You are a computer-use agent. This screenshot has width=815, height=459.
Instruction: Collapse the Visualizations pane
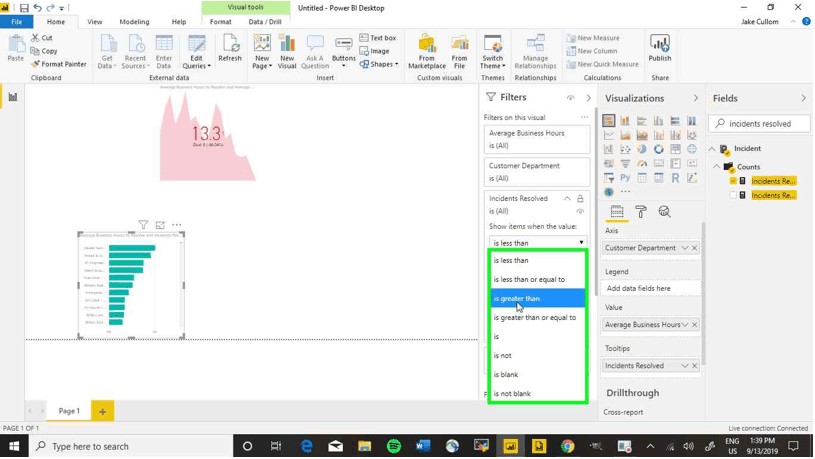pos(695,98)
